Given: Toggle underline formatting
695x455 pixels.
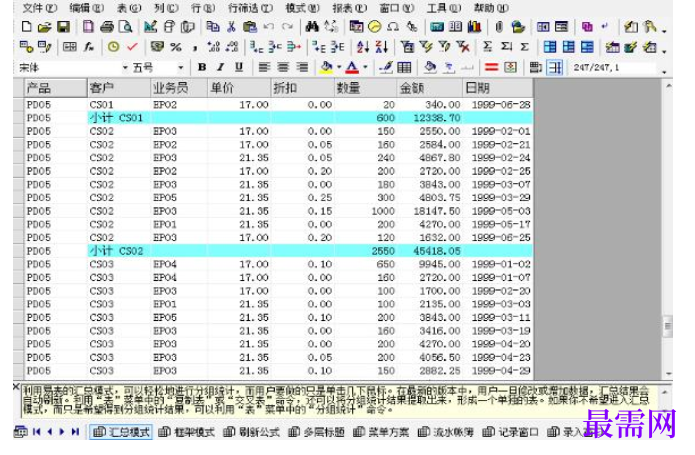Looking at the screenshot, I should tap(239, 67).
